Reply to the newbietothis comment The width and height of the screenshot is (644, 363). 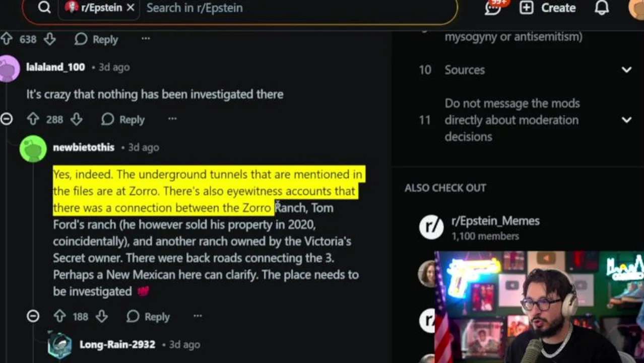148,316
